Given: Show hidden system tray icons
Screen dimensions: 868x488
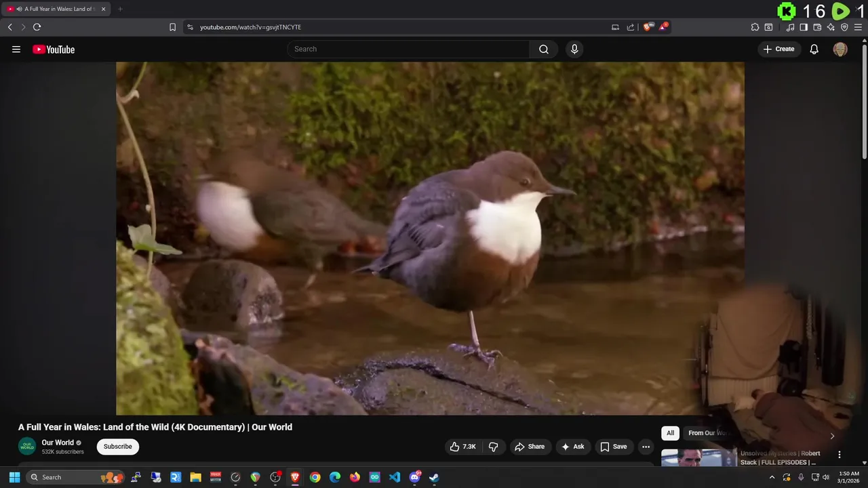Looking at the screenshot, I should point(772,477).
